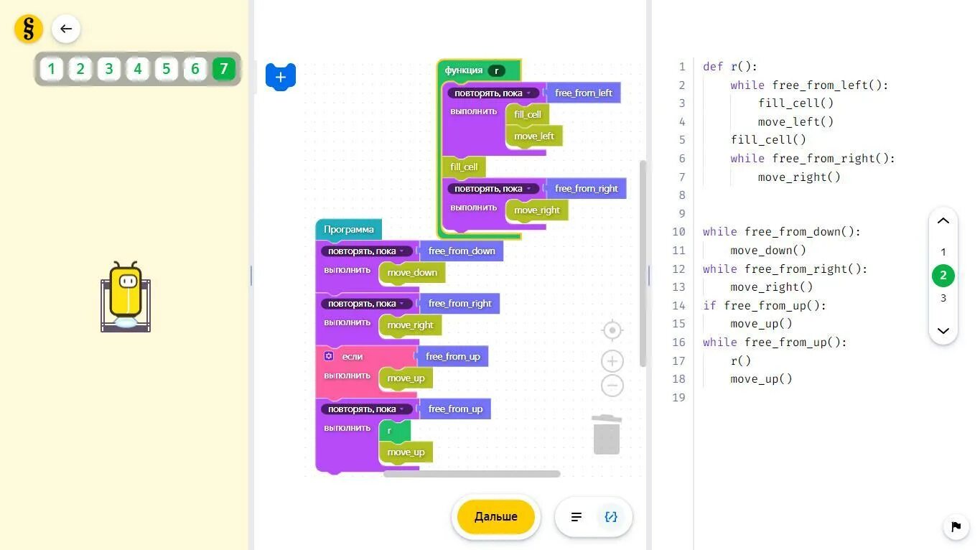Image resolution: width=980 pixels, height=550 pixels.
Task: Click the splitter handle left of the code panel
Action: click(x=649, y=276)
